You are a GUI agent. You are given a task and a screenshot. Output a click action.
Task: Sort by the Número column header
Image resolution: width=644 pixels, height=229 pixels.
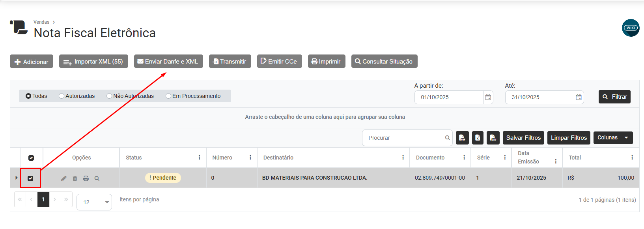click(x=222, y=158)
